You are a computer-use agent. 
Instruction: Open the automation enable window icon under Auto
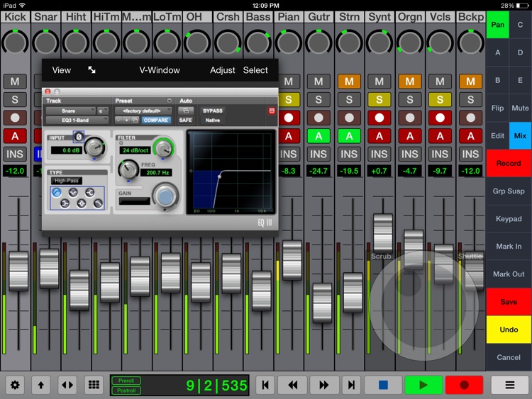point(186,111)
